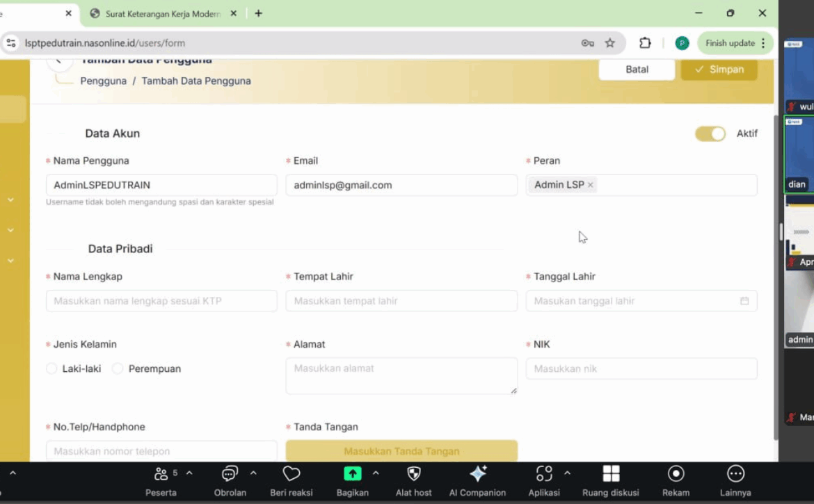Expand options arrow next to Obrolan

pos(253,473)
